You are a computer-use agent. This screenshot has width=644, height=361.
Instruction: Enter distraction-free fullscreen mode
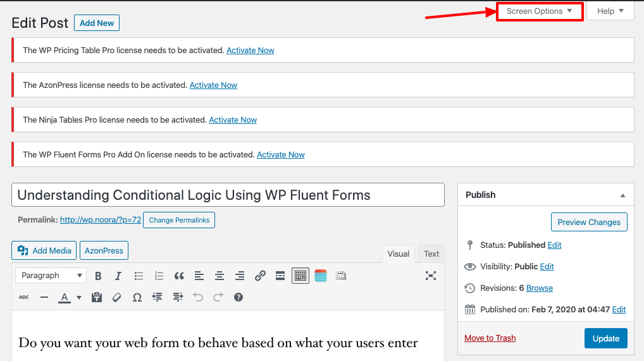tap(431, 276)
